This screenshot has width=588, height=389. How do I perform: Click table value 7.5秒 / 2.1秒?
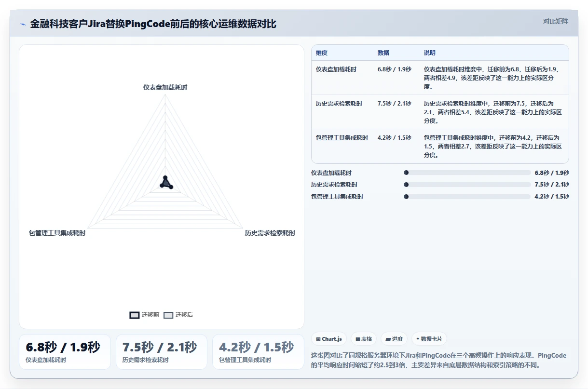[395, 104]
